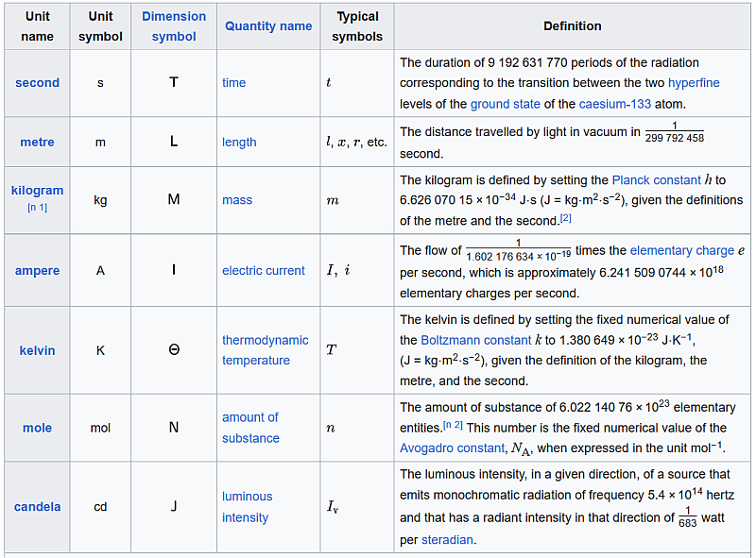756x558 pixels.
Task: Jump to footnote [n 1] under kilogram
Action: click(37, 208)
